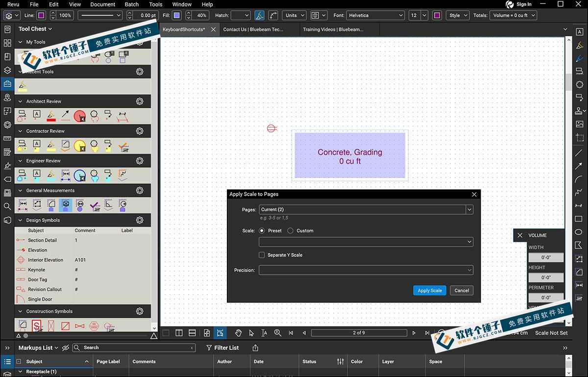The image size is (588, 377).
Task: Click the font color swatch beside font size
Action: 437,15
